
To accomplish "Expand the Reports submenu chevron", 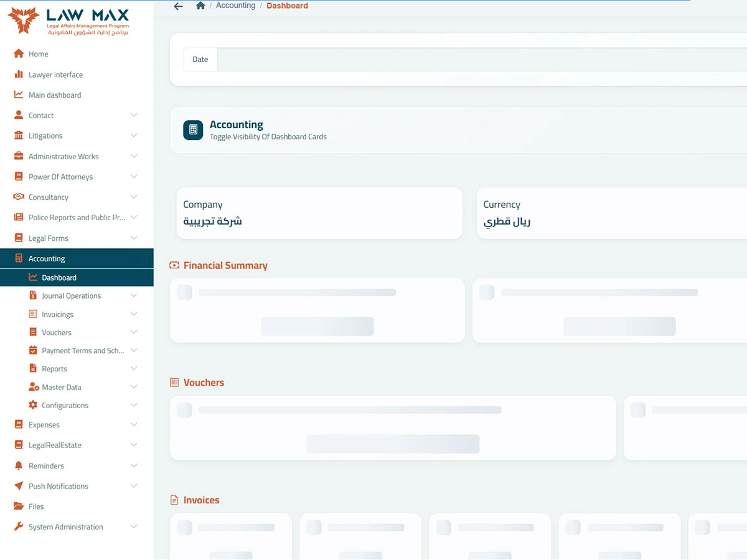I will pos(134,369).
